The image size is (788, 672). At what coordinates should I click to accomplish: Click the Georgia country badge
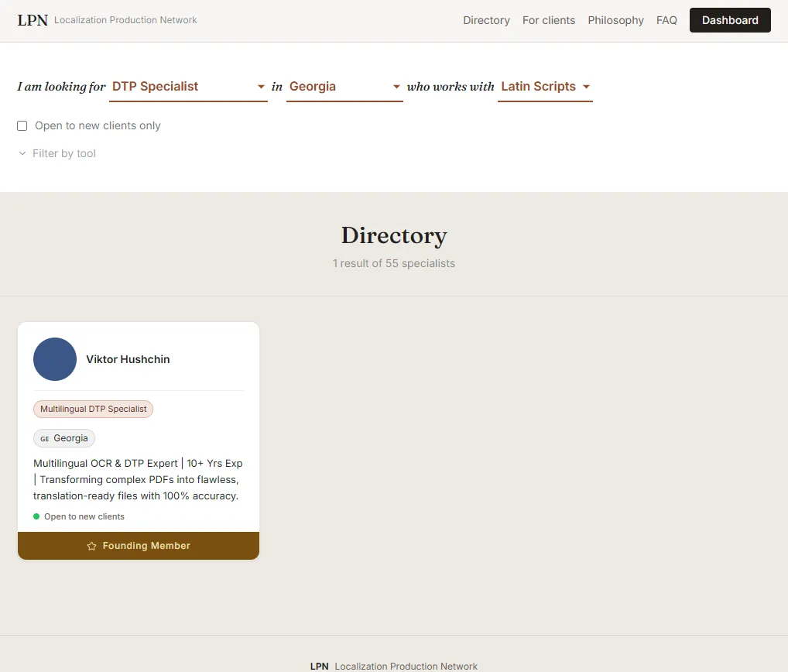(x=63, y=438)
